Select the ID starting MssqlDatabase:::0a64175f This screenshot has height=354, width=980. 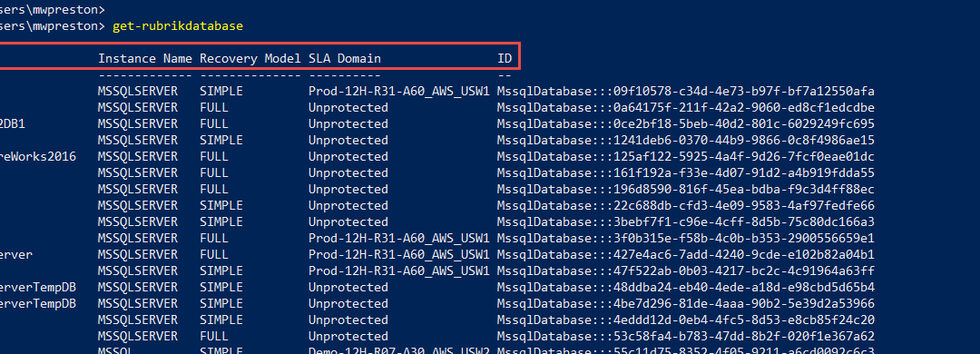coord(686,108)
